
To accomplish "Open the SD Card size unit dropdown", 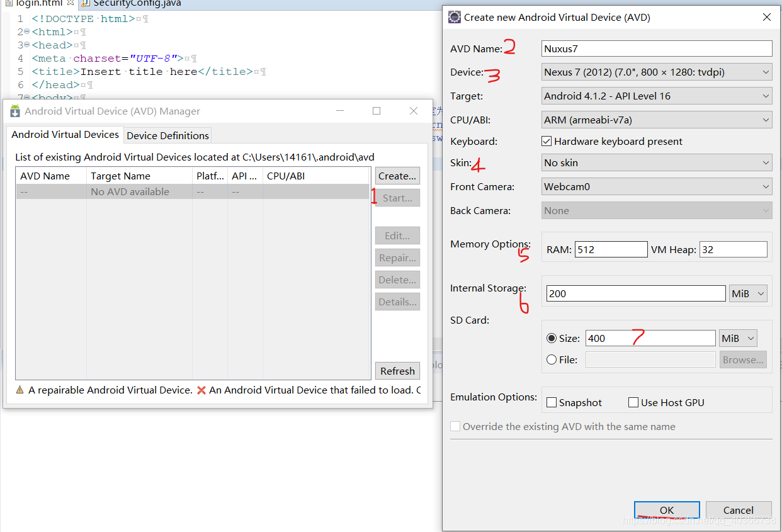I will pyautogui.click(x=738, y=338).
